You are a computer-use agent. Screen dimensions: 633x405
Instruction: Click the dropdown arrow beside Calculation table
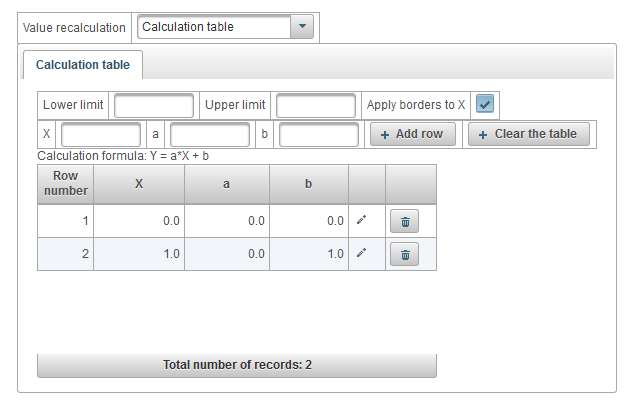click(x=302, y=27)
